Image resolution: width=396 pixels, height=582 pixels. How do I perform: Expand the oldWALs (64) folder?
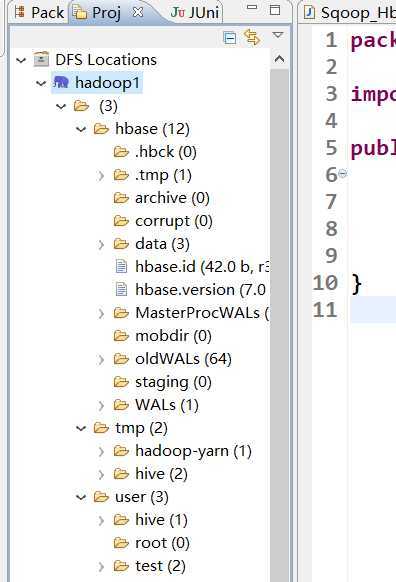pyautogui.click(x=101, y=359)
